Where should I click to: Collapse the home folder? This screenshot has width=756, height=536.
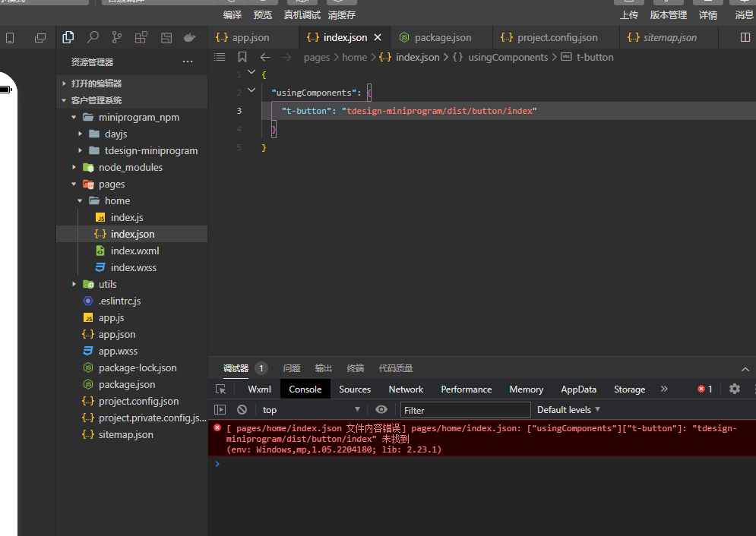80,201
